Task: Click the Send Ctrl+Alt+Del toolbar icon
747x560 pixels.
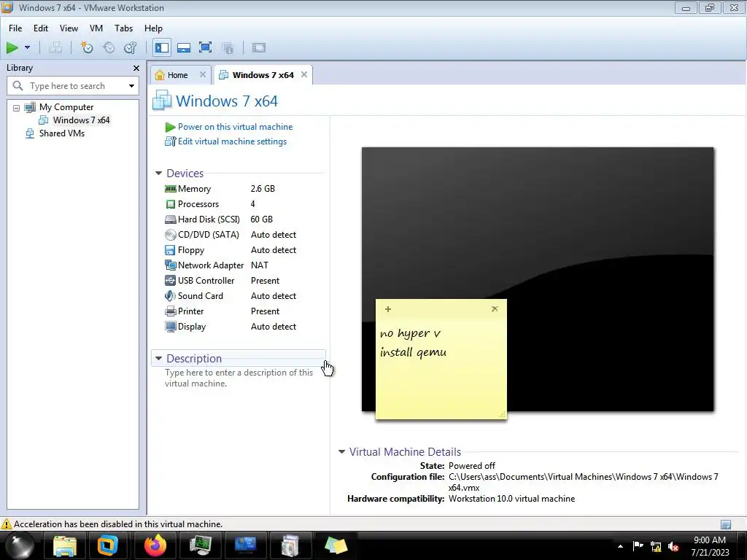Action: pos(55,47)
